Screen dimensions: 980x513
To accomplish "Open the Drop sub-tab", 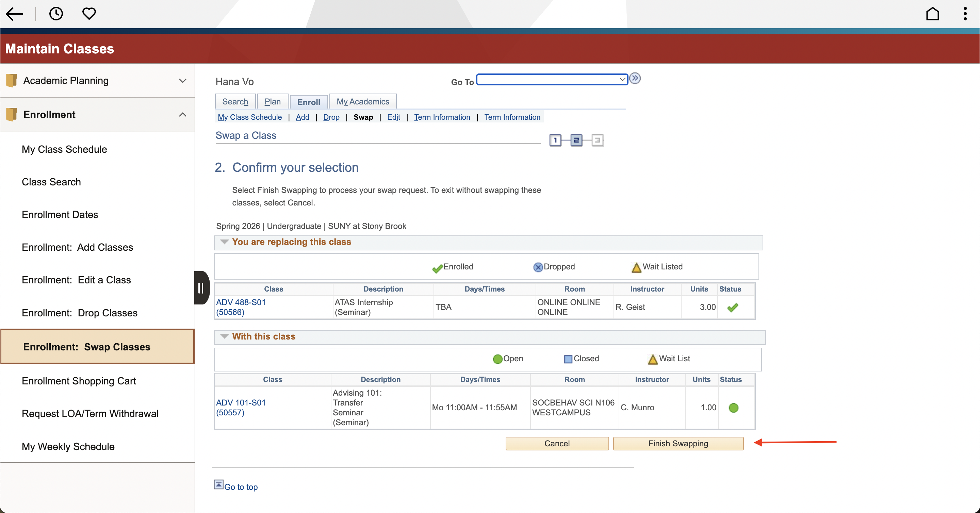I will 331,117.
